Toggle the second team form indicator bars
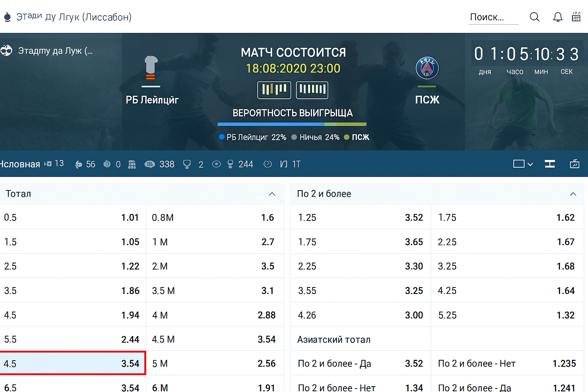Viewport: 588px width, 392px height. pyautogui.click(x=312, y=90)
